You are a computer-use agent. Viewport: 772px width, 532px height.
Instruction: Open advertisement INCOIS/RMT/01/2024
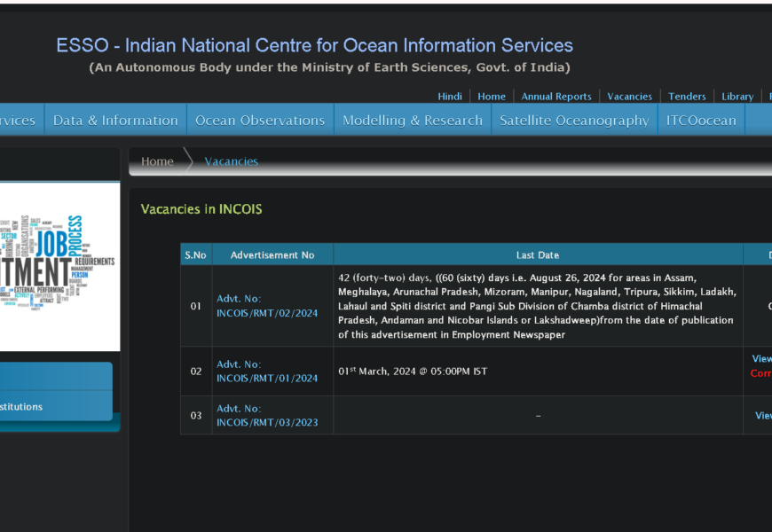coord(267,372)
